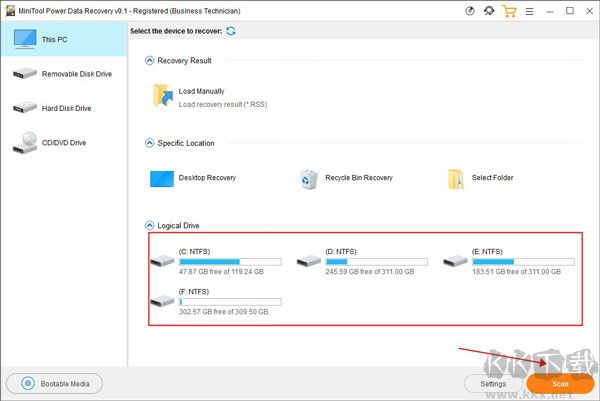Select the (E: NTFS) drive label

pyautogui.click(x=487, y=252)
